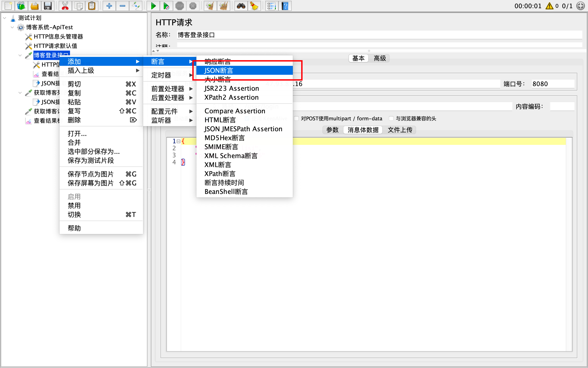Click the 名称 input field
The image size is (588, 368).
[x=380, y=35]
